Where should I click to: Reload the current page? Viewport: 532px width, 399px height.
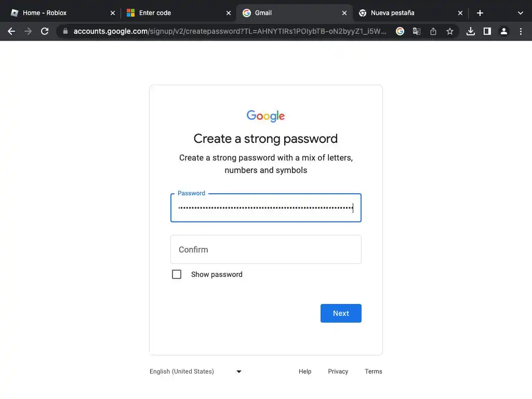click(x=45, y=31)
